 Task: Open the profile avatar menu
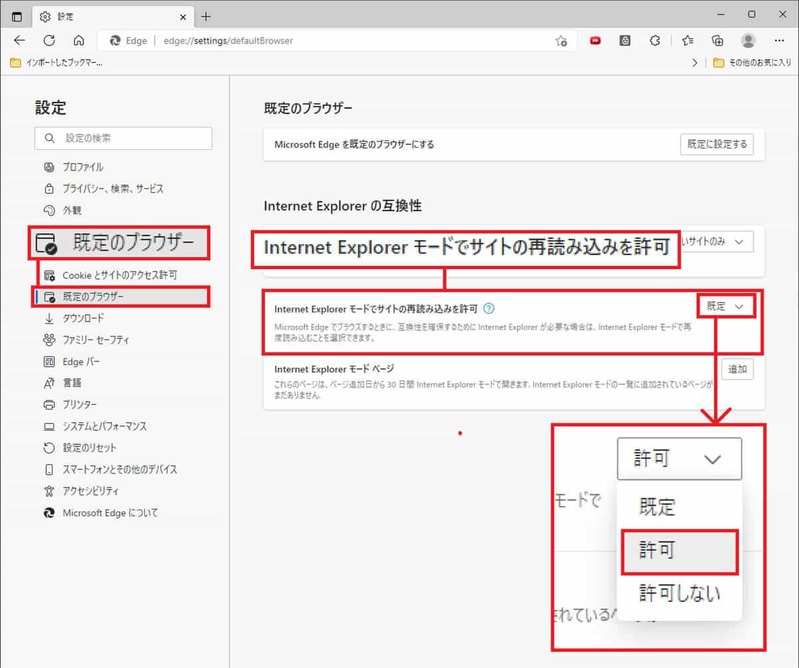[748, 40]
